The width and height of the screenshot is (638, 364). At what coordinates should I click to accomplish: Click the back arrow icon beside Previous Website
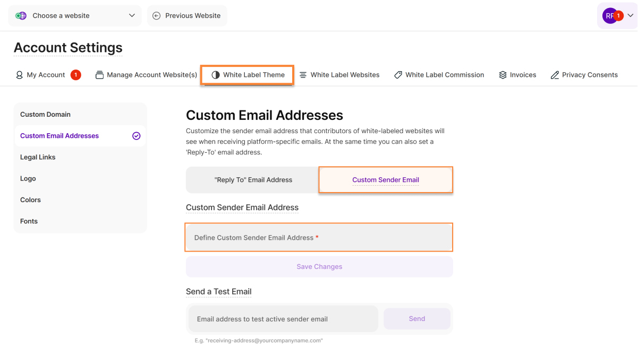[156, 16]
